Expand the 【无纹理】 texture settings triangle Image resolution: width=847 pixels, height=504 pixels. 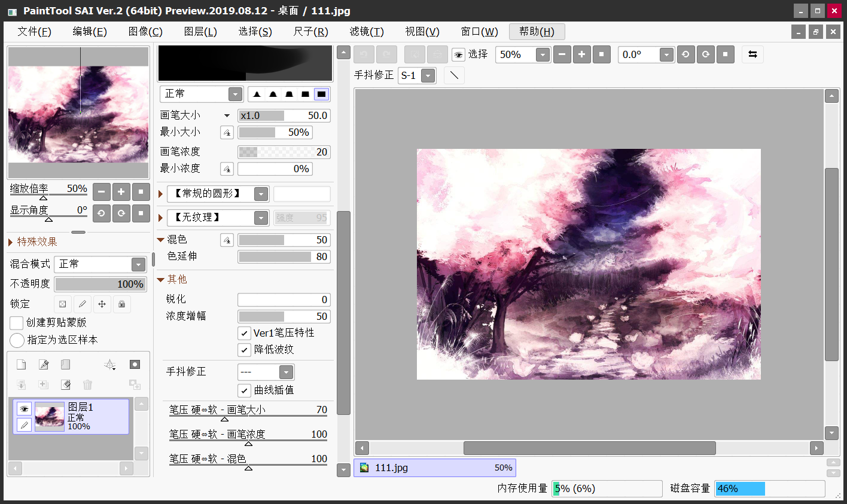tap(160, 218)
